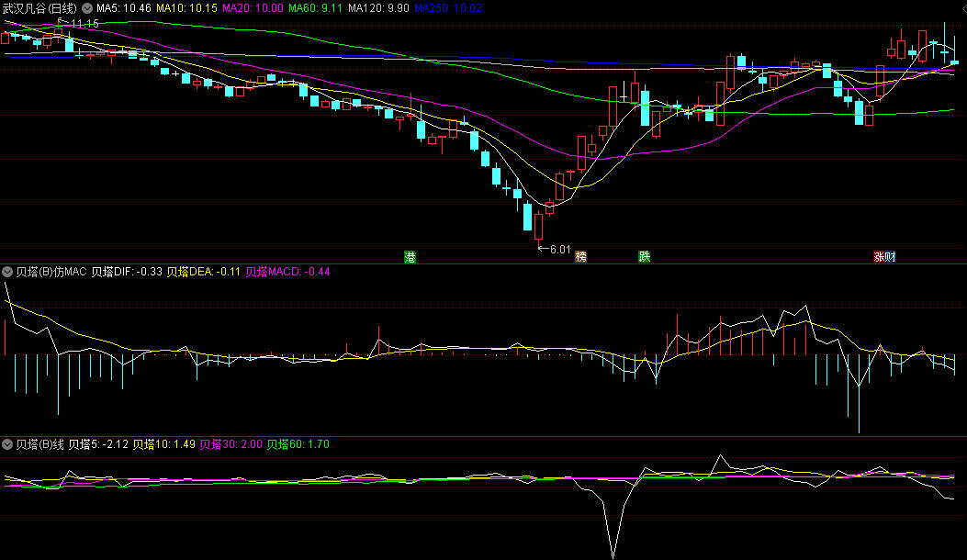Expand the 贝塔(B)线 indicator menu arrow
This screenshot has height=560, width=967.
click(x=7, y=444)
